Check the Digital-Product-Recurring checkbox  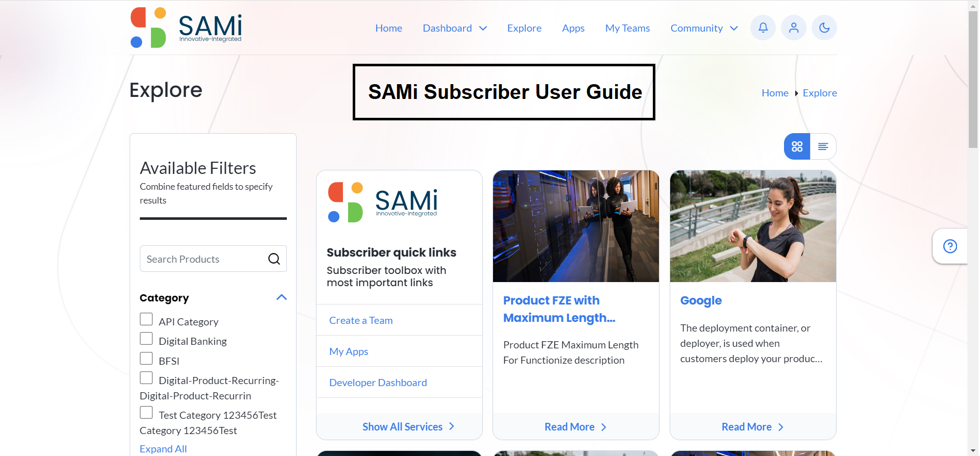(146, 378)
